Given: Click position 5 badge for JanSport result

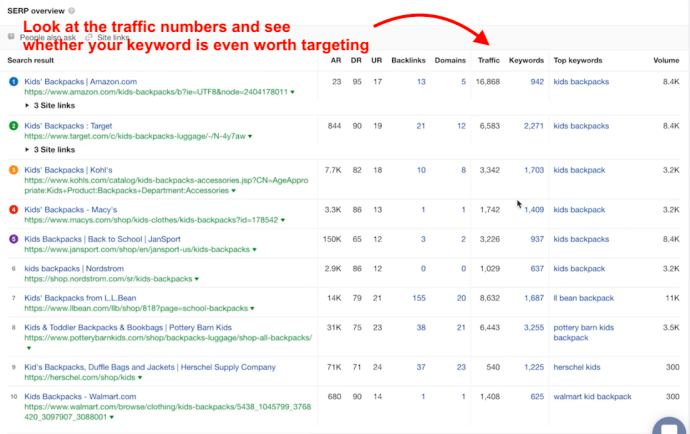Looking at the screenshot, I should pos(14,239).
